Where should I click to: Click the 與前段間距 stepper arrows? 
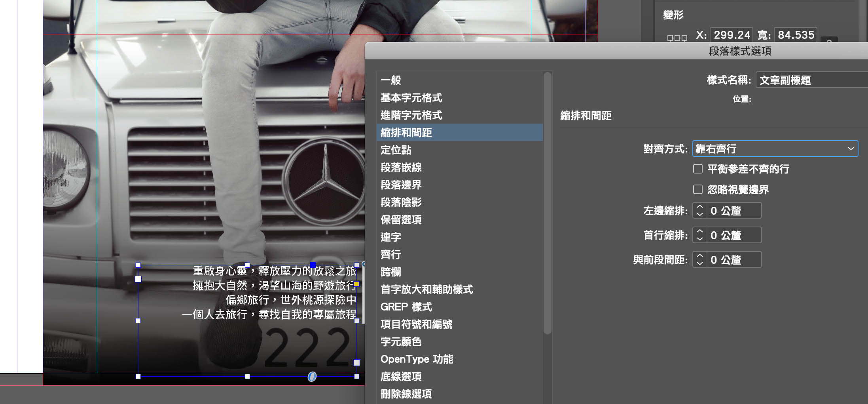point(699,260)
